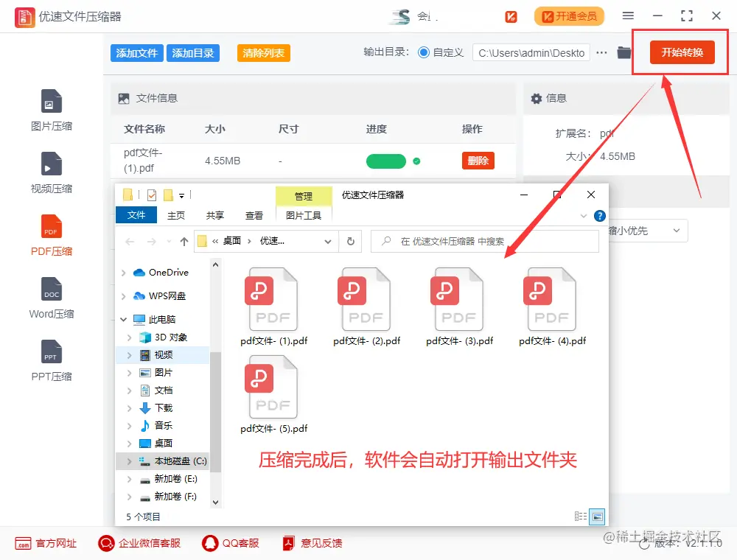Viewport: 737px width, 560px height.
Task: Switch Explorer to large icons view
Action: 598,517
